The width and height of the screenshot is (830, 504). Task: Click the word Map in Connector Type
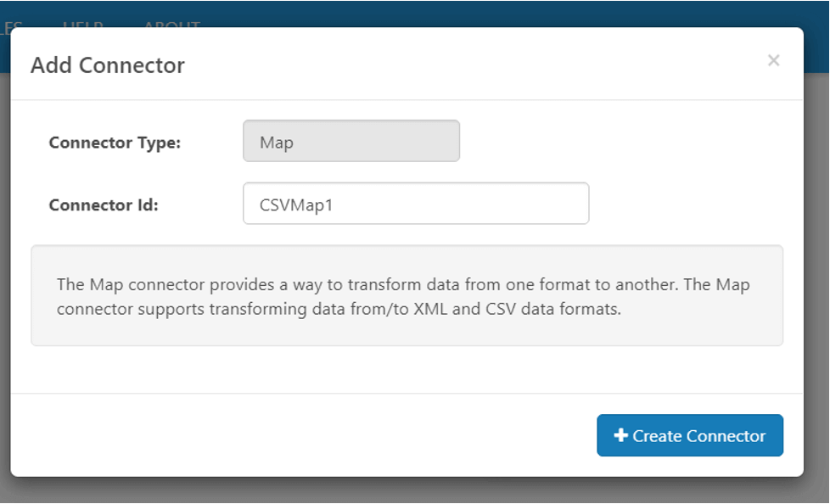click(277, 143)
